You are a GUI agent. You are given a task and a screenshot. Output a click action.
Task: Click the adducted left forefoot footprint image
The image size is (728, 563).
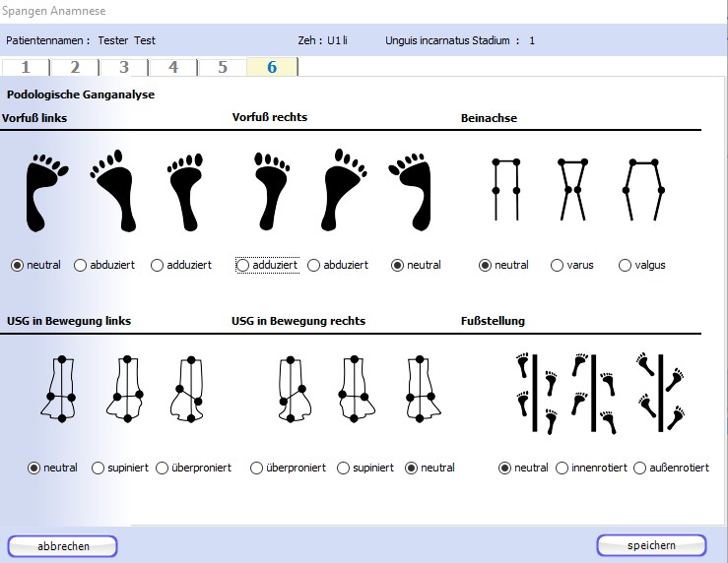[x=186, y=192]
